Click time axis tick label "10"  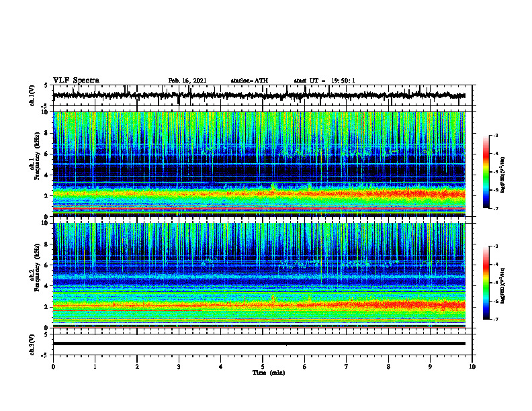[472, 367]
